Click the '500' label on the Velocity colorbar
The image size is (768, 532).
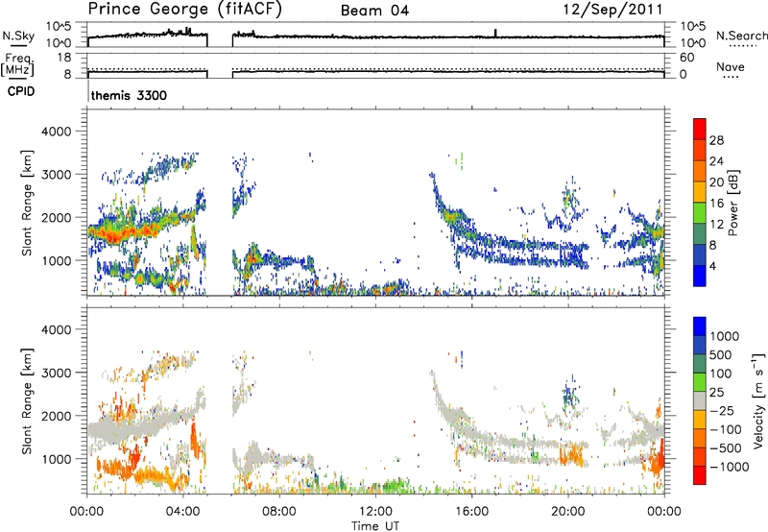coord(721,355)
